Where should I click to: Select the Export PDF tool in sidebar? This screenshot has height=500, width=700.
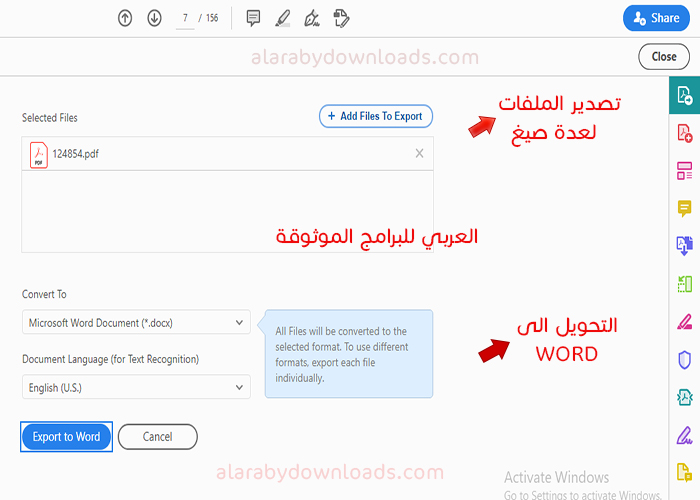pos(684,95)
